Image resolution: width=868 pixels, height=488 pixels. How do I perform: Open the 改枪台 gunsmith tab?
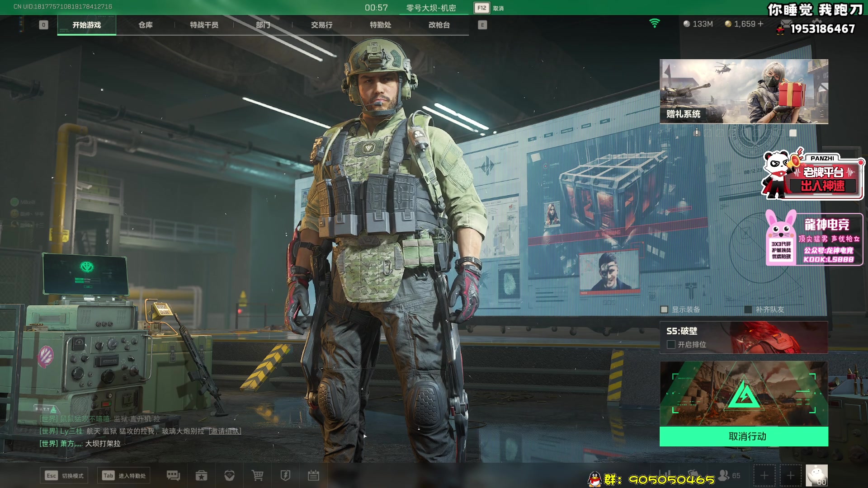click(x=439, y=25)
